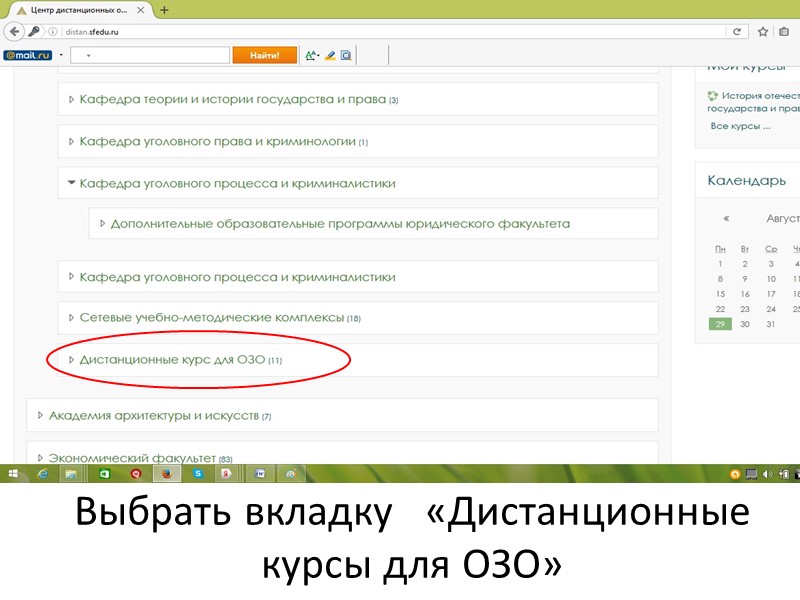Click the text highlight letters toolbar icon
The height and width of the screenshot is (600, 800).
click(312, 55)
